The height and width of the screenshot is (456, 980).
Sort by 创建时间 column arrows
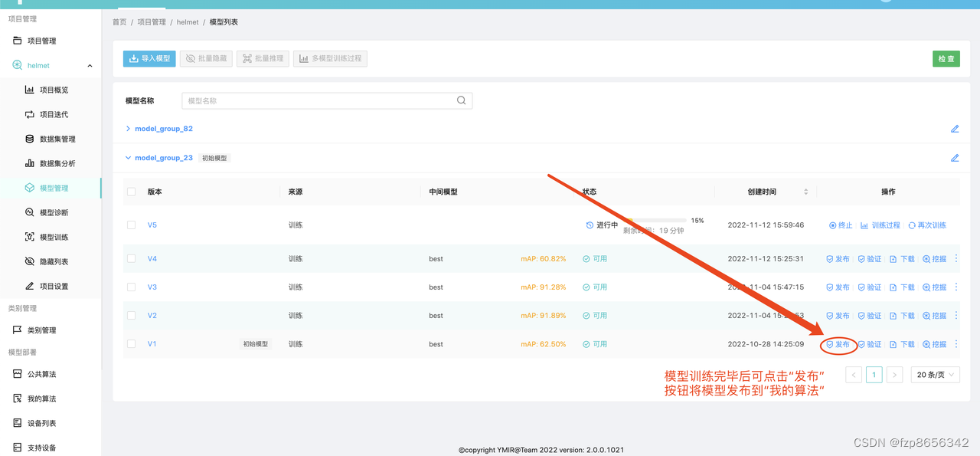[805, 192]
